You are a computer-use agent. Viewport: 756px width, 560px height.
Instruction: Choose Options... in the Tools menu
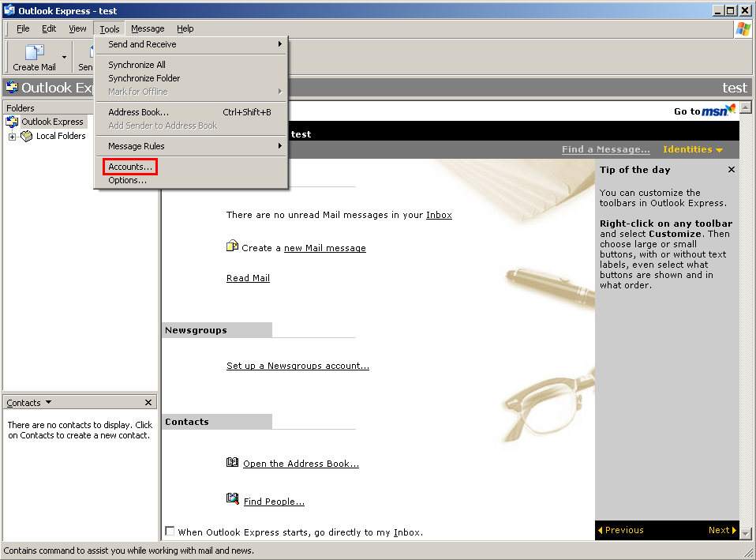[x=127, y=180]
